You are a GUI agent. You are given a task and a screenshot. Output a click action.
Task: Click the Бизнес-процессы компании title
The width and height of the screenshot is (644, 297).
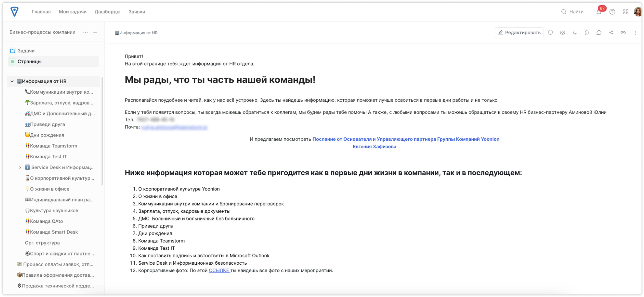tap(42, 32)
